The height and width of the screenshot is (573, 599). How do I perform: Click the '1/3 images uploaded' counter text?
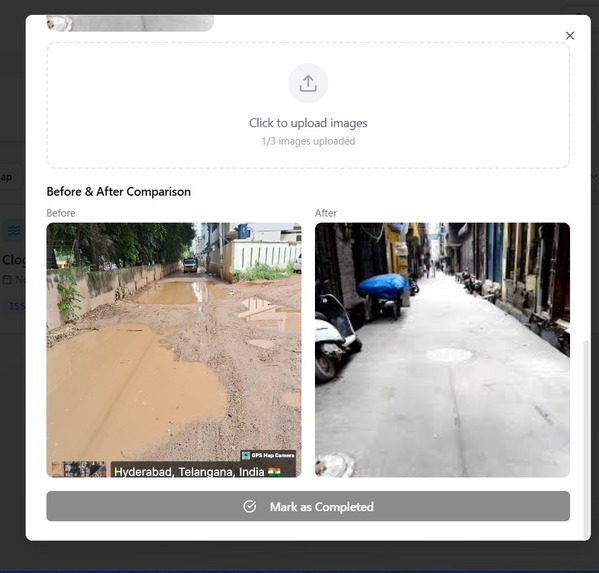[x=308, y=141]
